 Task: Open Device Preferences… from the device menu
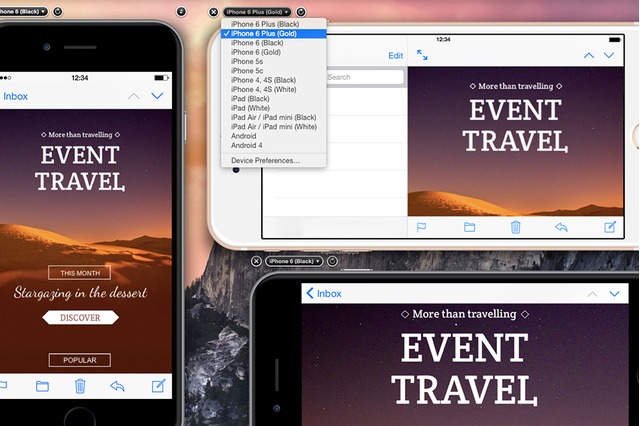pyautogui.click(x=265, y=160)
